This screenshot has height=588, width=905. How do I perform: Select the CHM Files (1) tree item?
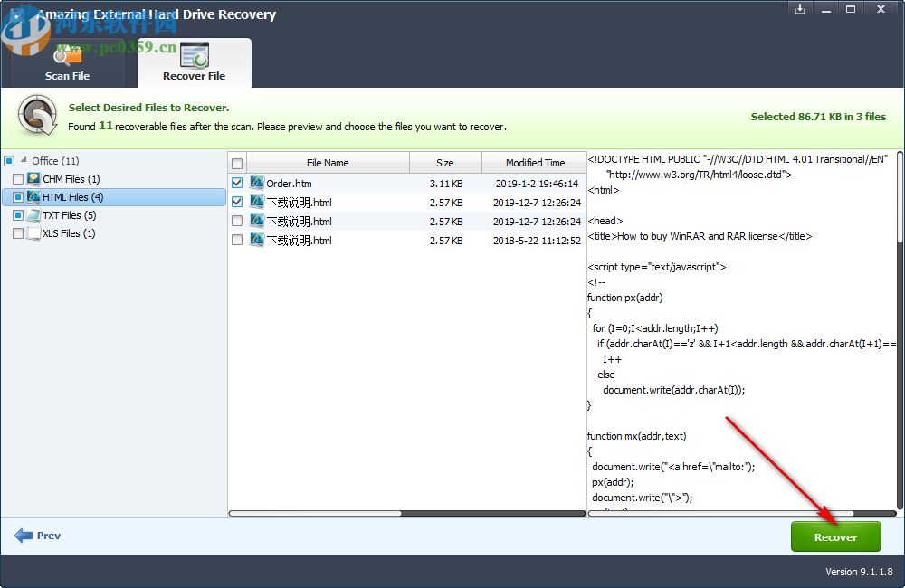tap(71, 179)
